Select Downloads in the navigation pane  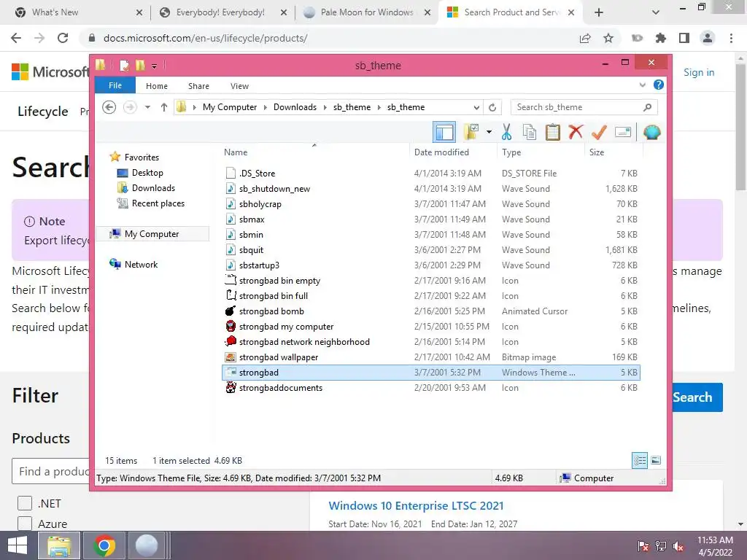[153, 187]
